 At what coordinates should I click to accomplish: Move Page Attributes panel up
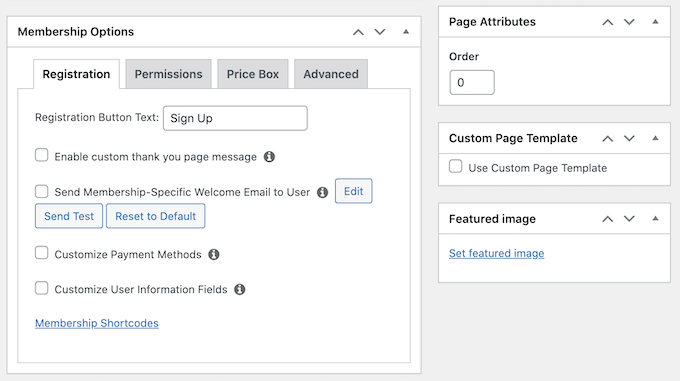608,22
